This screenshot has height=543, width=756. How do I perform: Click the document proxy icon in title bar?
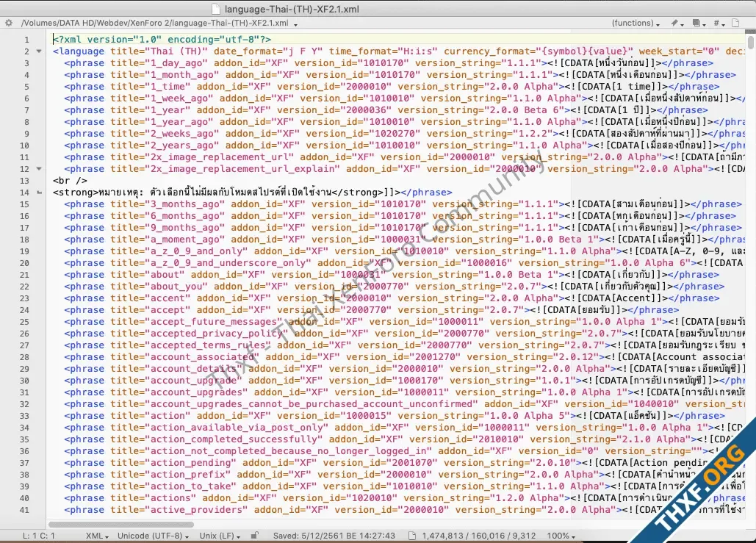[x=216, y=9]
